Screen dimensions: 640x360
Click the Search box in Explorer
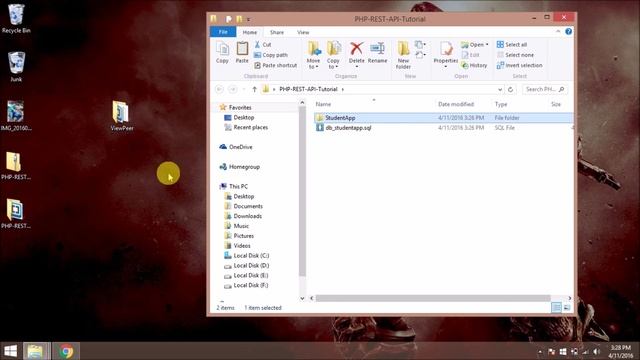pos(544,89)
